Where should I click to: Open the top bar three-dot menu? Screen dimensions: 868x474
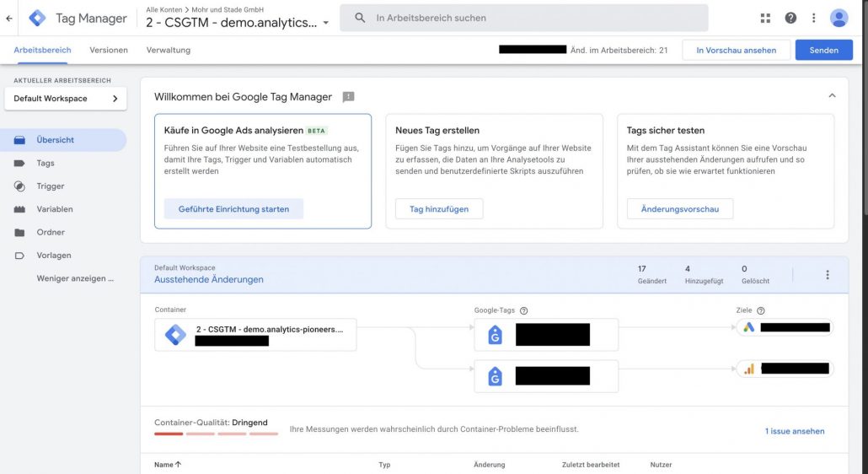click(814, 19)
